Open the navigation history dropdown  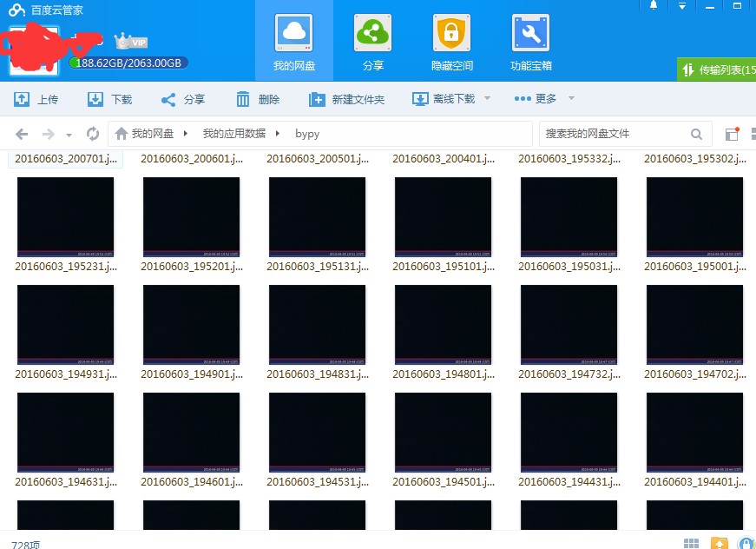point(69,136)
